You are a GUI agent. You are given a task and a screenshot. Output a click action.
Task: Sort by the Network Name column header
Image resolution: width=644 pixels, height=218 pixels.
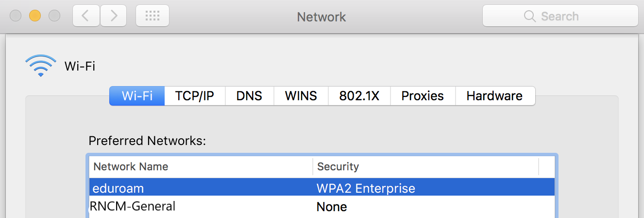(x=131, y=167)
